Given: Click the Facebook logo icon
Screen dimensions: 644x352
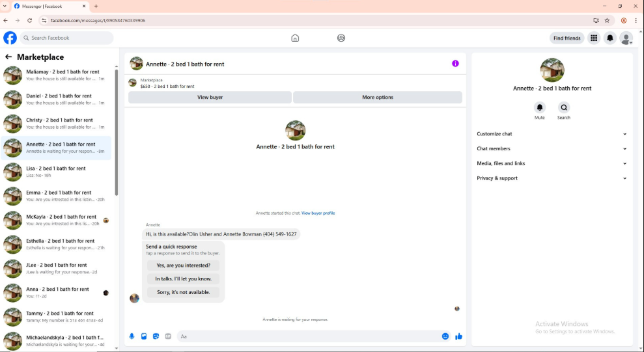Looking at the screenshot, I should pyautogui.click(x=10, y=38).
